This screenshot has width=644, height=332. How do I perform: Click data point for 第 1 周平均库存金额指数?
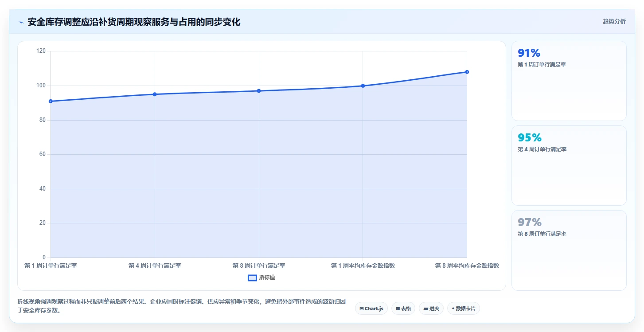[x=363, y=86]
